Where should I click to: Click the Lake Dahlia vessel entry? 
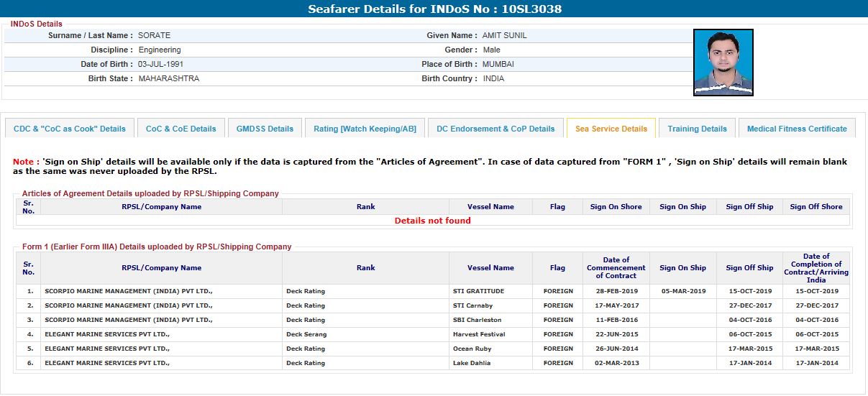(472, 363)
